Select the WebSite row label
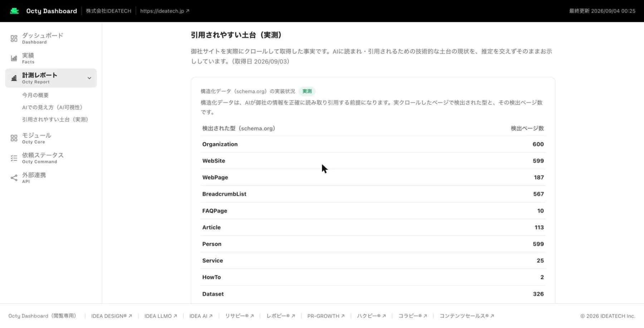The width and height of the screenshot is (644, 328). (x=214, y=161)
